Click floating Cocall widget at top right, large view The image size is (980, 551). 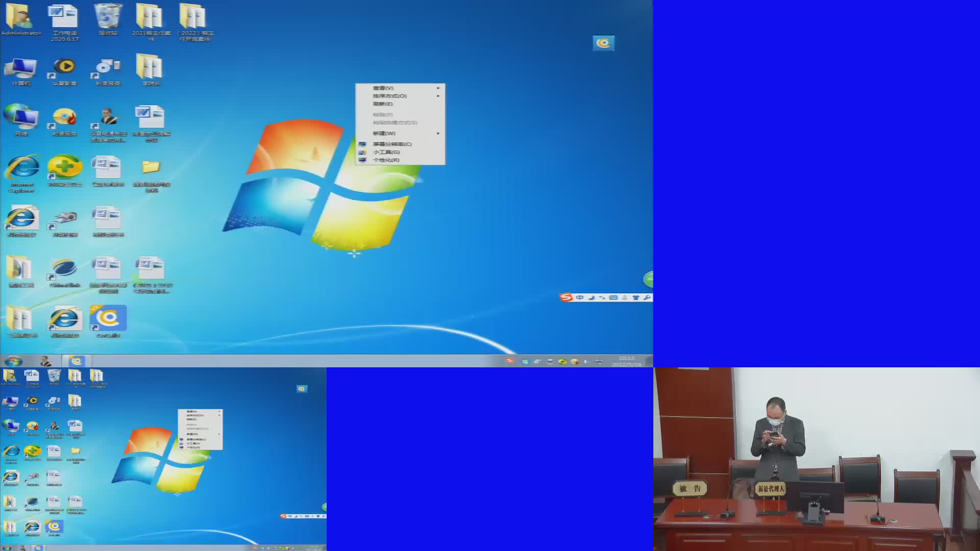[x=603, y=43]
